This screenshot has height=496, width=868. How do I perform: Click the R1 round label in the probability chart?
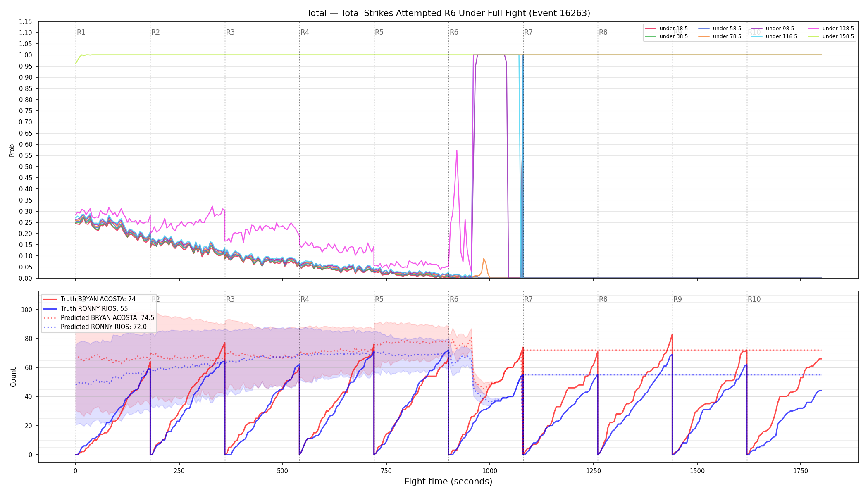81,32
